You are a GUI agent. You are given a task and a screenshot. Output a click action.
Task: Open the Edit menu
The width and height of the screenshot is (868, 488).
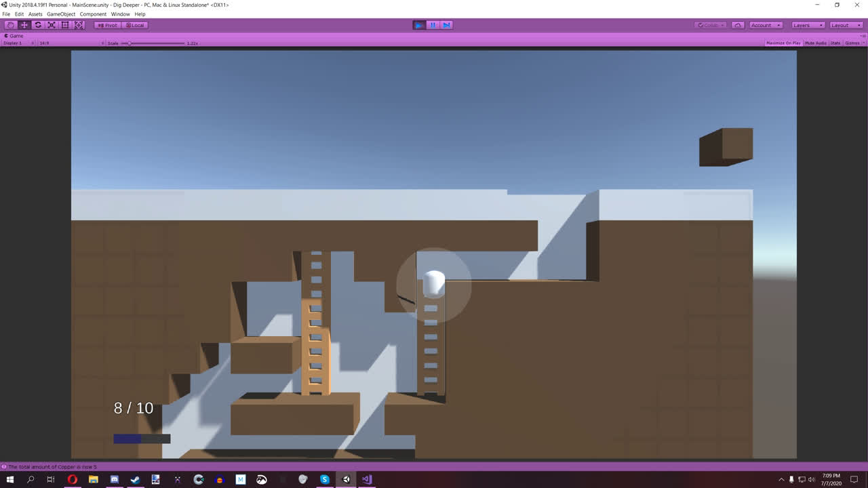[x=19, y=14]
